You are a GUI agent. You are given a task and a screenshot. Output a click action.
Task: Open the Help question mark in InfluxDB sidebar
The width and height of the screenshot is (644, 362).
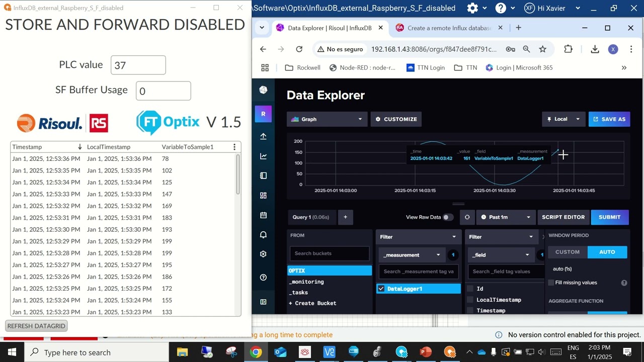tap(263, 278)
